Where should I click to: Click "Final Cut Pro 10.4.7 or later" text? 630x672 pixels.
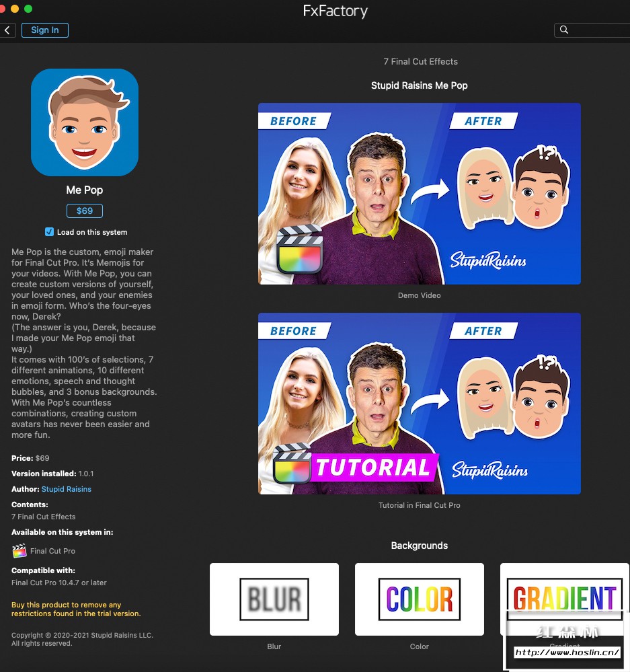click(x=59, y=583)
